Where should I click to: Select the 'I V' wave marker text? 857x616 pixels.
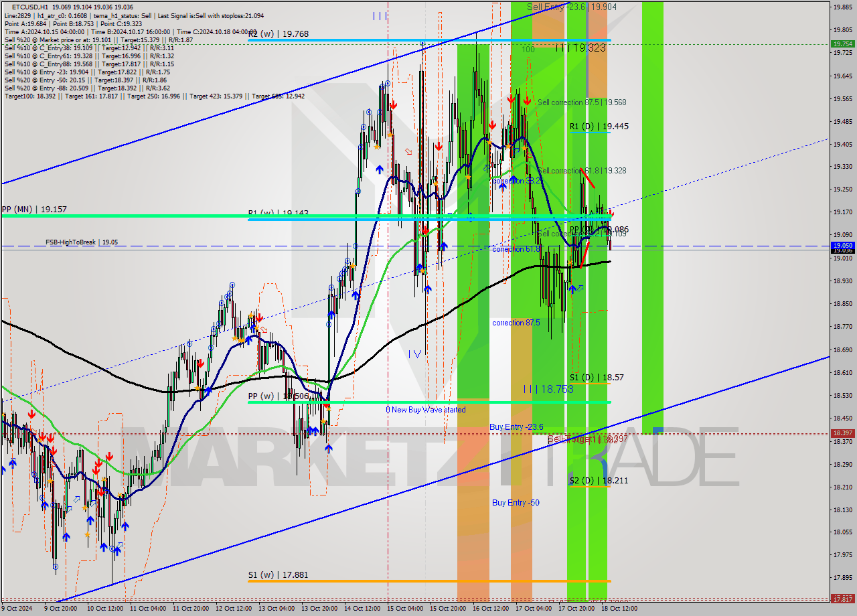[x=414, y=354]
